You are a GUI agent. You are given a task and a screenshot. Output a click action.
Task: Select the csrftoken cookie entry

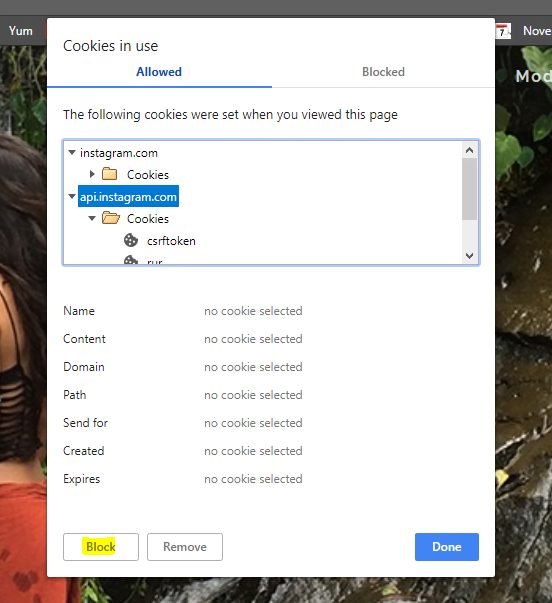click(x=171, y=241)
